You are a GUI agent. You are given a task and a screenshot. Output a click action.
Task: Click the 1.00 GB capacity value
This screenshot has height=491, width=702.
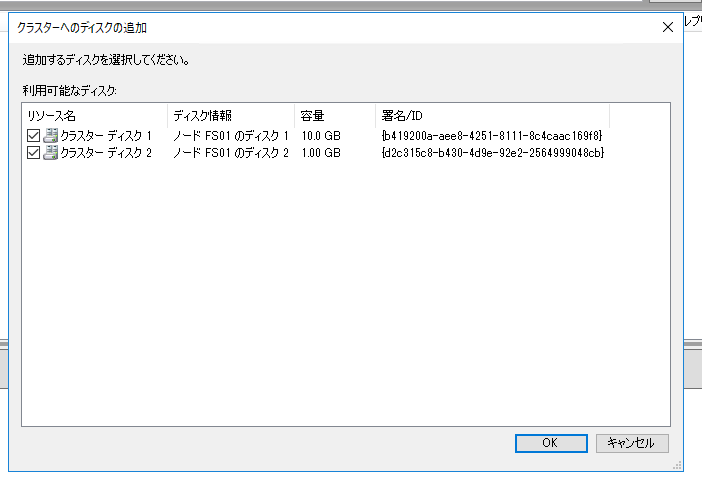tap(321, 153)
